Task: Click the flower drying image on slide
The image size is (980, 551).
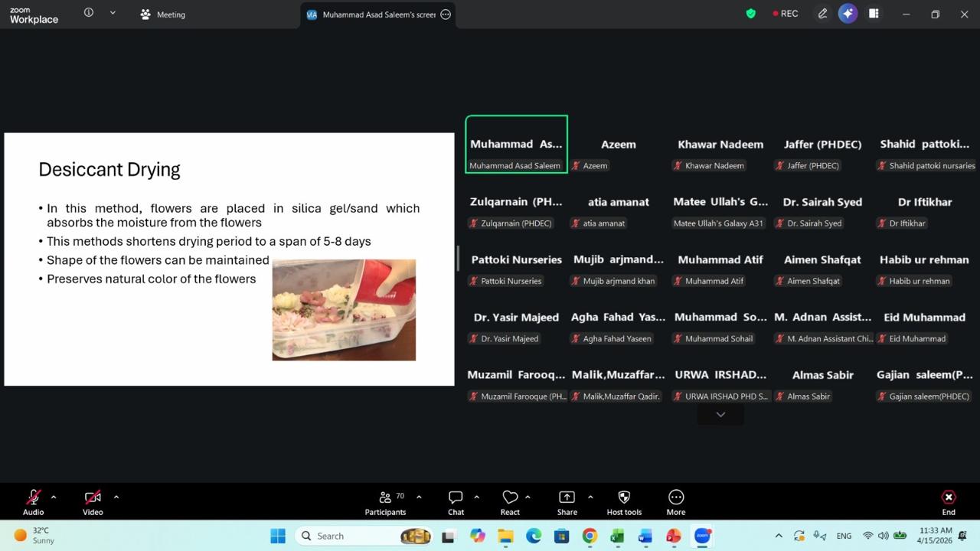Action: click(344, 310)
